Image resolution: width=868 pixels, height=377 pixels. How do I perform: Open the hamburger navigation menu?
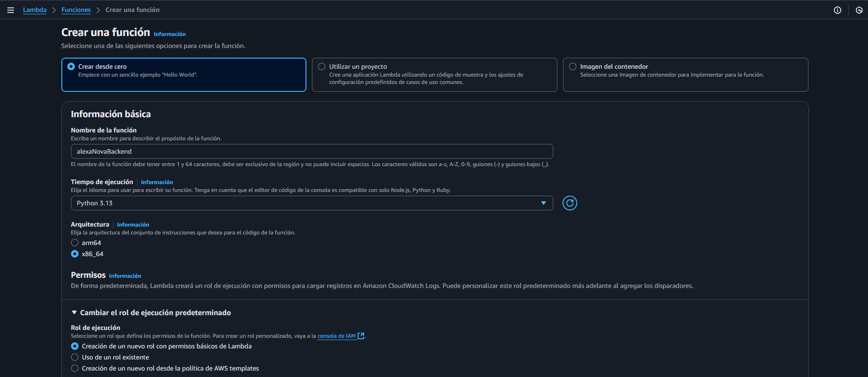click(x=10, y=10)
